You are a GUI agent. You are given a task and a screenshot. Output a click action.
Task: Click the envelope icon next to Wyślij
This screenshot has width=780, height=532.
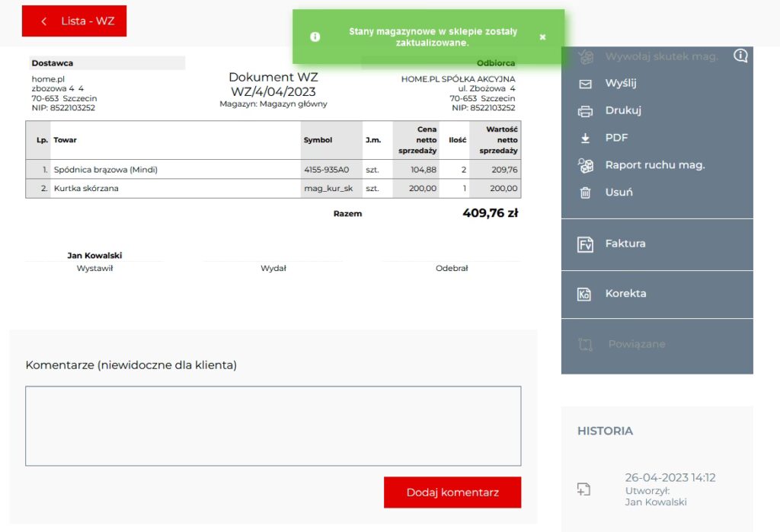[585, 84]
